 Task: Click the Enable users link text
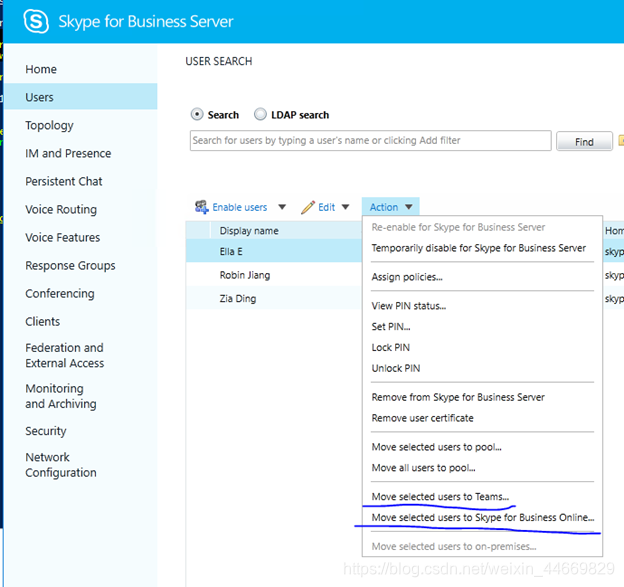[240, 207]
